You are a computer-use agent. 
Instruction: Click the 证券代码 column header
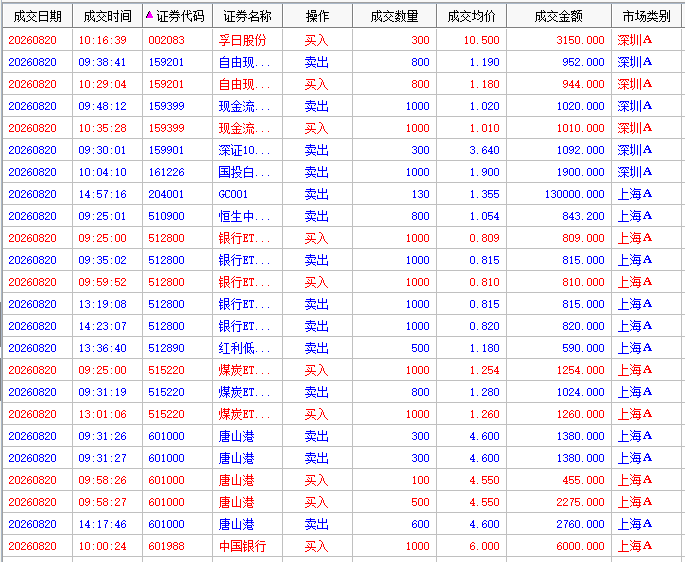tap(177, 17)
